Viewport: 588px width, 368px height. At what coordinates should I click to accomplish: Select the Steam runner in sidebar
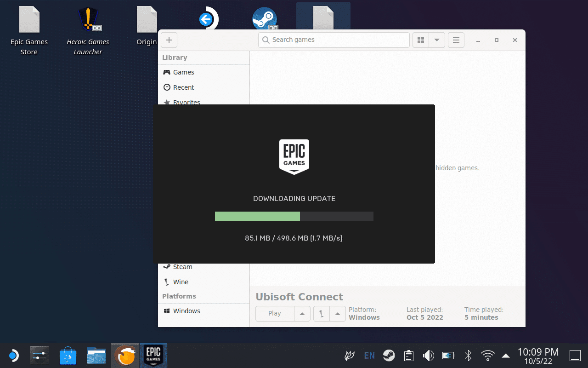click(204, 267)
